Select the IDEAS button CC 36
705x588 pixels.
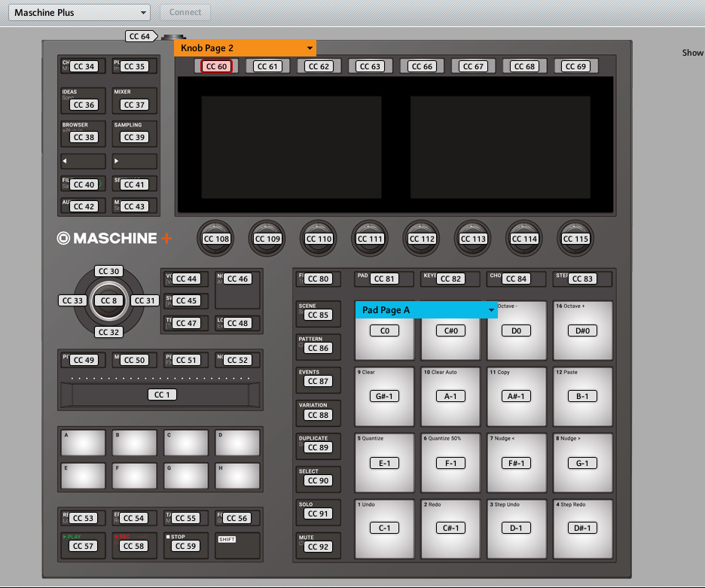[83, 101]
